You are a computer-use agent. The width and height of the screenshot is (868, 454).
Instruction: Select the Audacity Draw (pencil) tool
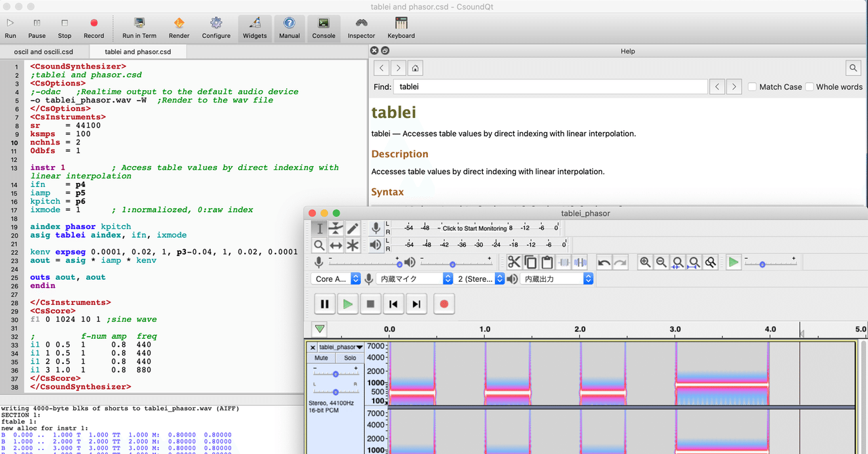(x=353, y=228)
